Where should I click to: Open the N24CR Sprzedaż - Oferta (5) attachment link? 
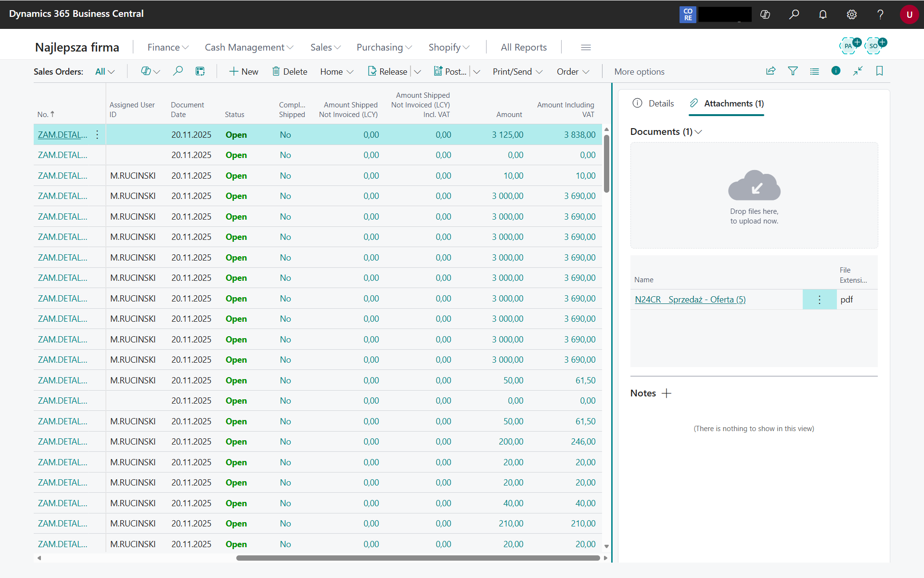tap(690, 300)
